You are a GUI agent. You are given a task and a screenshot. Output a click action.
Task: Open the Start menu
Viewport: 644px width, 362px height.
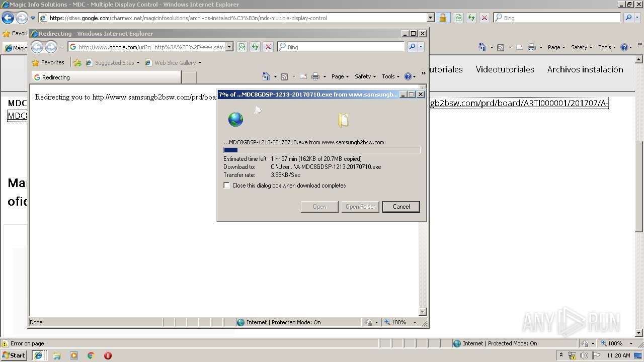[14, 355]
